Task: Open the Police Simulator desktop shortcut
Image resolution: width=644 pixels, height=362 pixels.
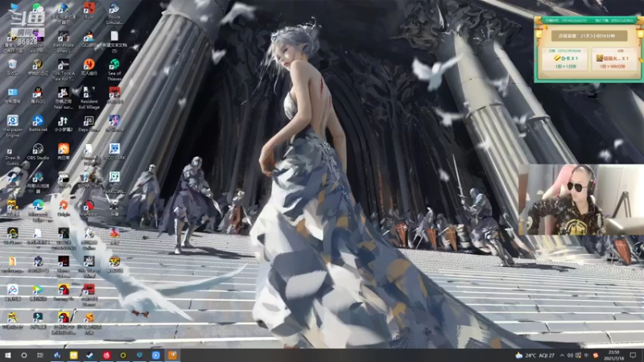Action: (x=114, y=8)
